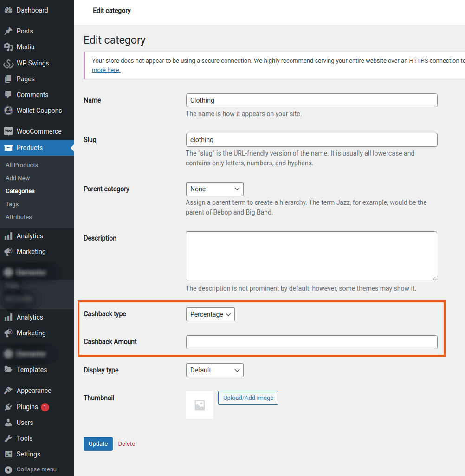The width and height of the screenshot is (465, 476).
Task: Click the Collapse menu arrow icon
Action: pyautogui.click(x=8, y=469)
